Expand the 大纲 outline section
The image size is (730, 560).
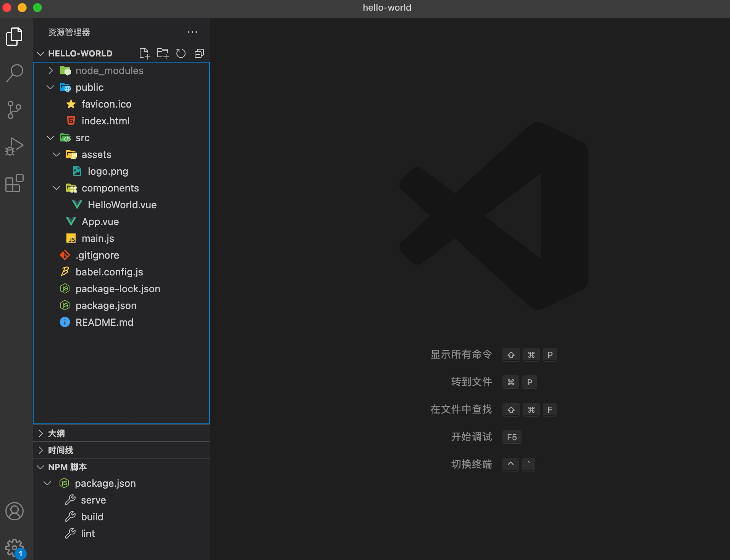(40, 433)
